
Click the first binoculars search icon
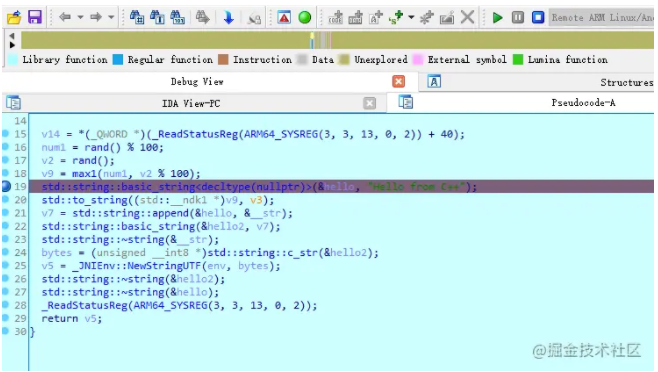tap(137, 17)
